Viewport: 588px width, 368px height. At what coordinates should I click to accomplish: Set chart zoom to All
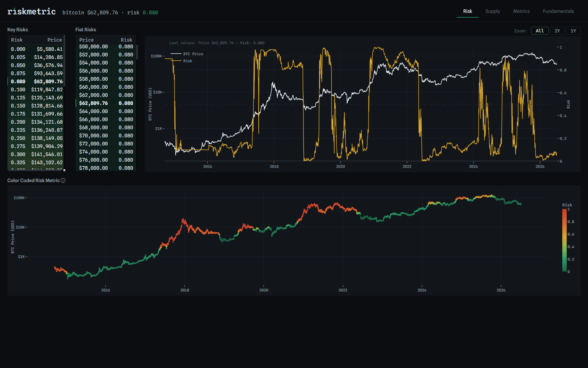[x=539, y=31]
